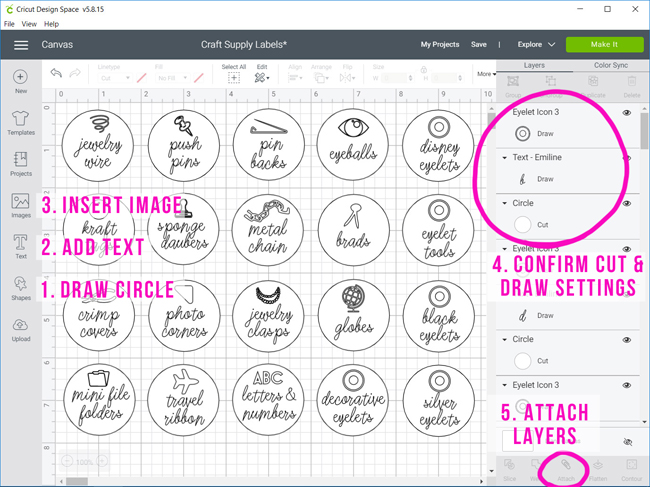Screen dimensions: 650x487
Task: Click the Delete trash icon
Action: click(632, 81)
